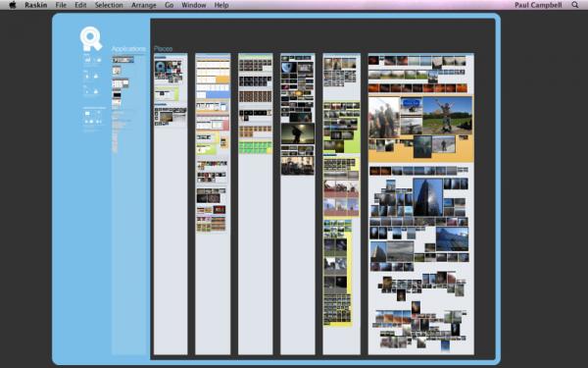
Task: Open the Arrange menu
Action: [144, 5]
